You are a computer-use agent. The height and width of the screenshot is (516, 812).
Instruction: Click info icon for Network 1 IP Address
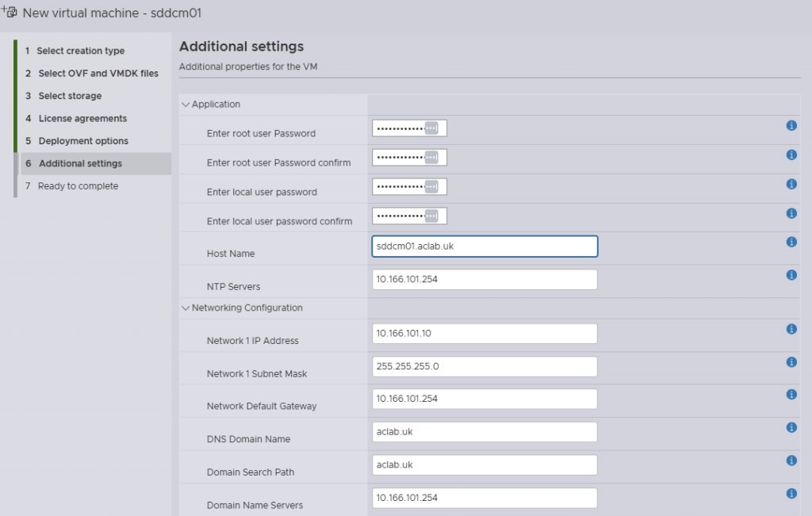coord(791,330)
